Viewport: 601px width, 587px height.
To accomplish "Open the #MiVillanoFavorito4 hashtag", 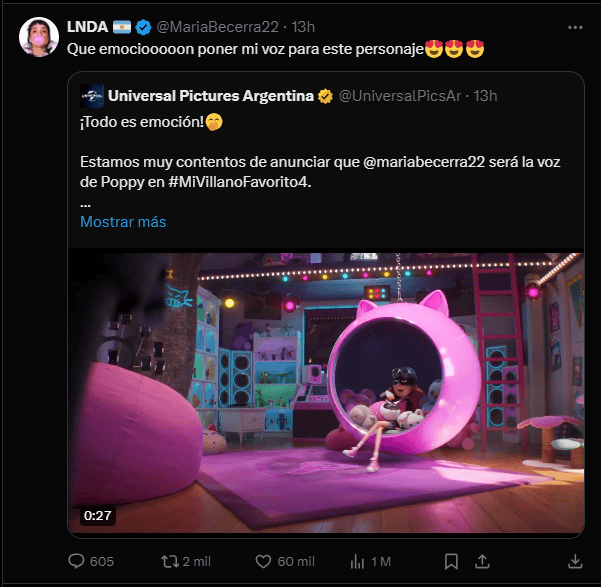I will [242, 181].
